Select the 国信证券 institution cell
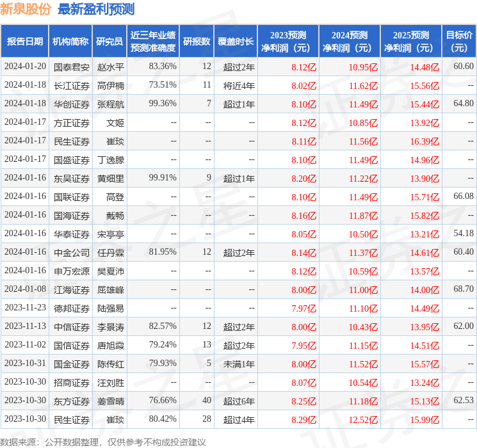This screenshot has height=448, width=477. point(72,346)
